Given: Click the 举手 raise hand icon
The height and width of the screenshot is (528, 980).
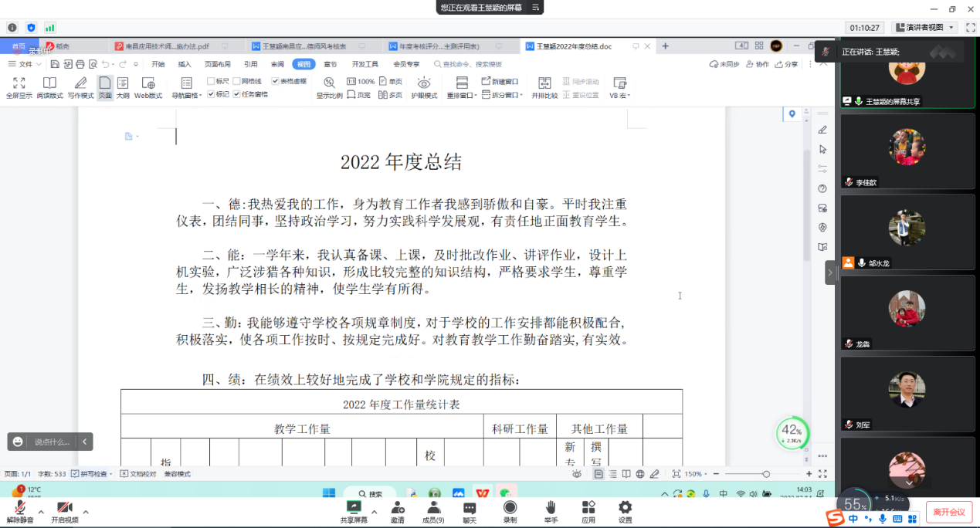Looking at the screenshot, I should tap(551, 510).
